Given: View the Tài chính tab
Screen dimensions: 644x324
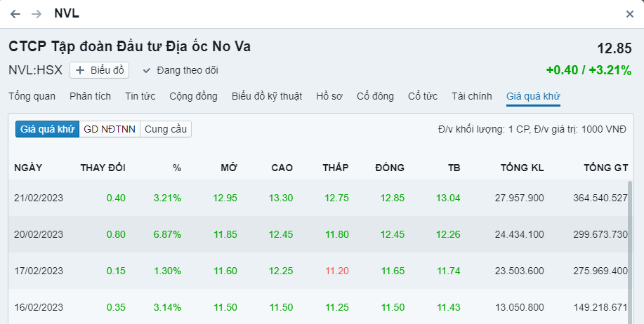Looking at the screenshot, I should click(471, 96).
